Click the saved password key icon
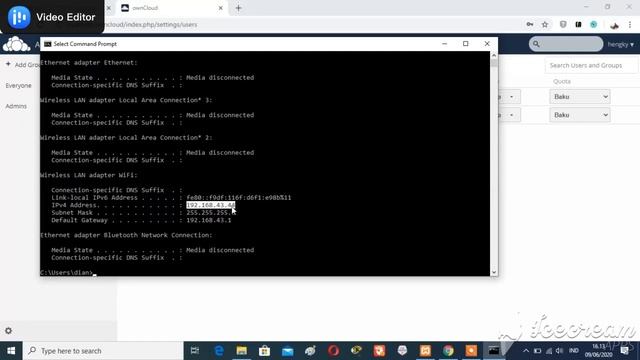Screen dimensions: 640x360 tap(530, 24)
